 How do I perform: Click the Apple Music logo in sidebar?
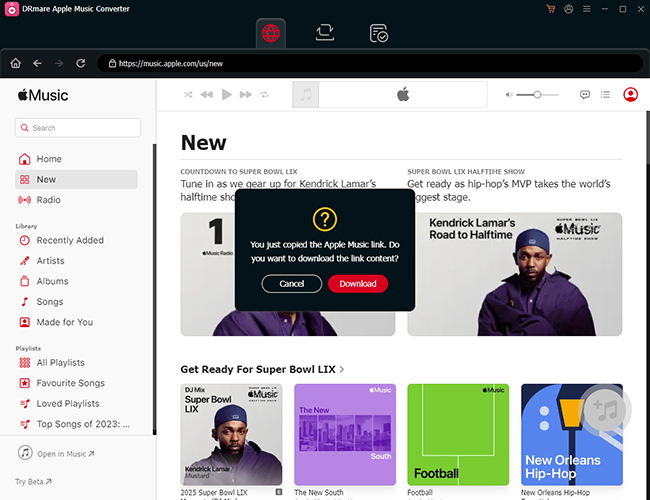point(43,95)
